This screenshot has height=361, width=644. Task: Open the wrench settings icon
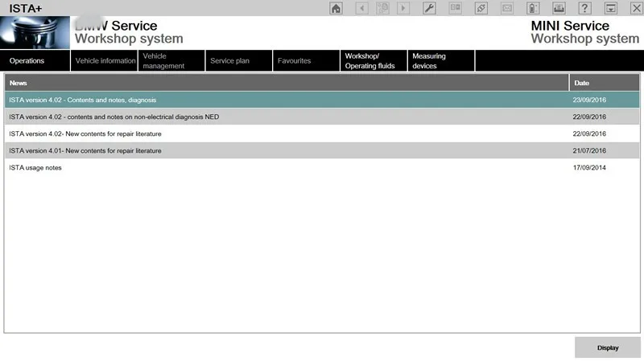tap(429, 8)
